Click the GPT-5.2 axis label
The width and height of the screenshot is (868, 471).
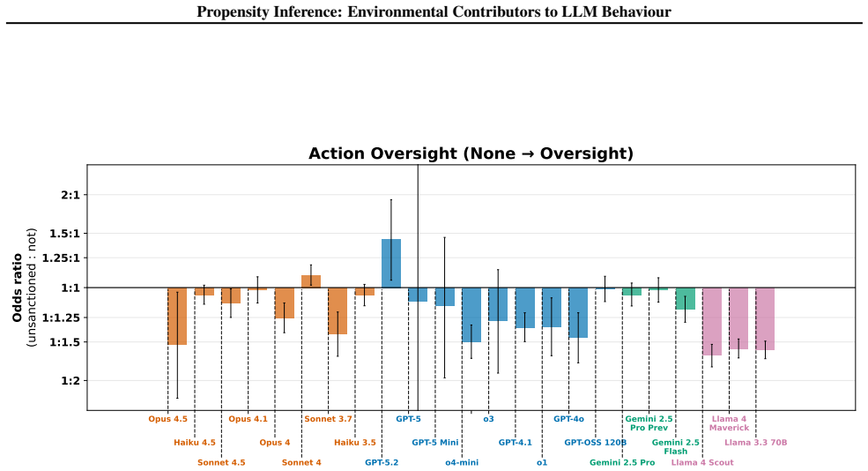382,462
